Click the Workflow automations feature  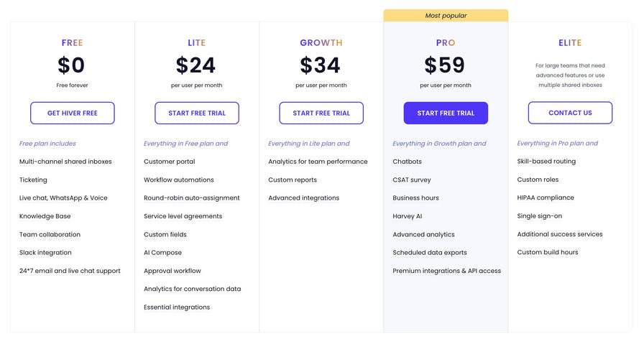(178, 180)
